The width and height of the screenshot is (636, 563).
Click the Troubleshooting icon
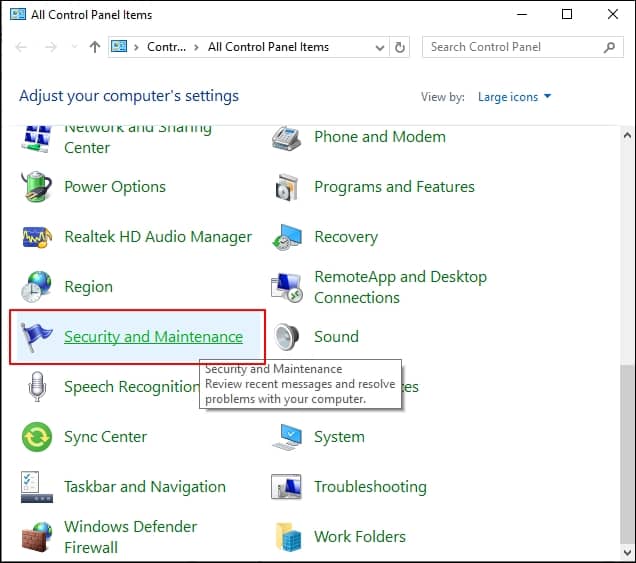click(286, 487)
